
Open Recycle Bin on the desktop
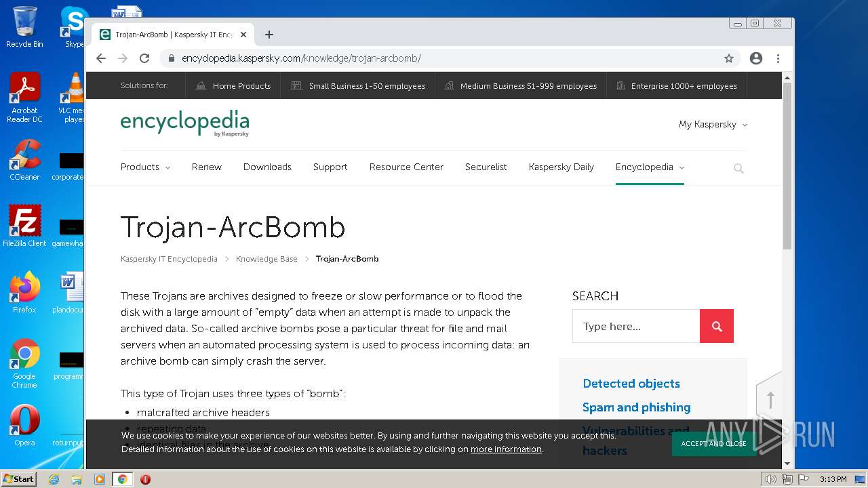tap(24, 27)
